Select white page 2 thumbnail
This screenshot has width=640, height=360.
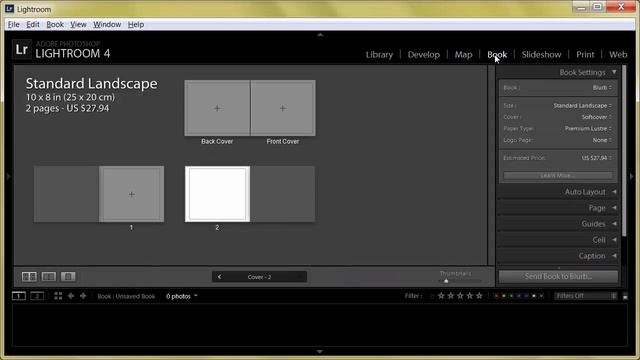(x=218, y=194)
